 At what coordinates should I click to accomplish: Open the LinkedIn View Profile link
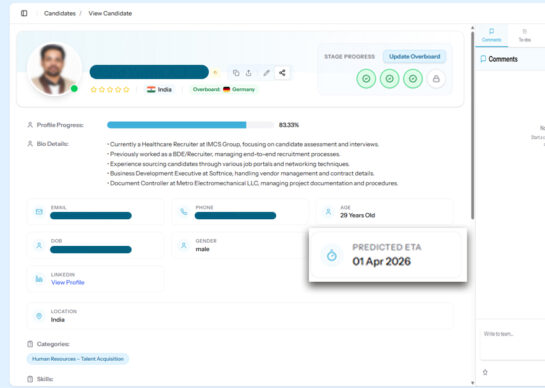point(68,282)
